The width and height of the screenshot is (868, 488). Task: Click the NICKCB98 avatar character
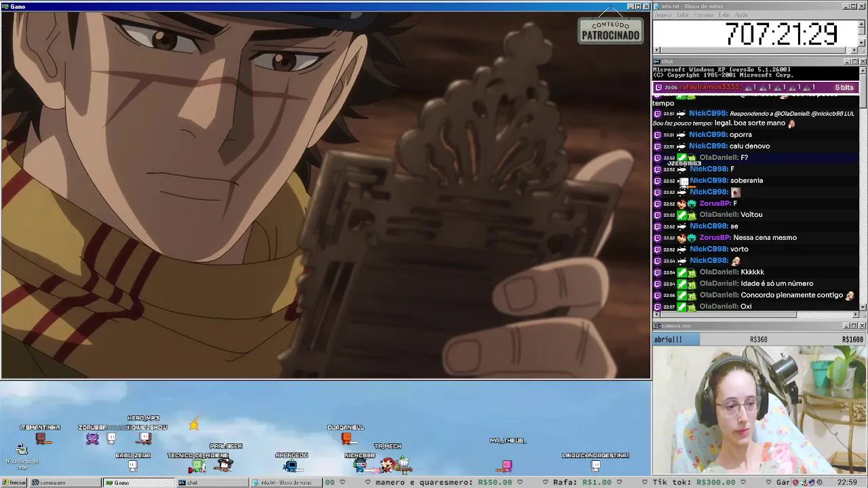click(x=360, y=466)
